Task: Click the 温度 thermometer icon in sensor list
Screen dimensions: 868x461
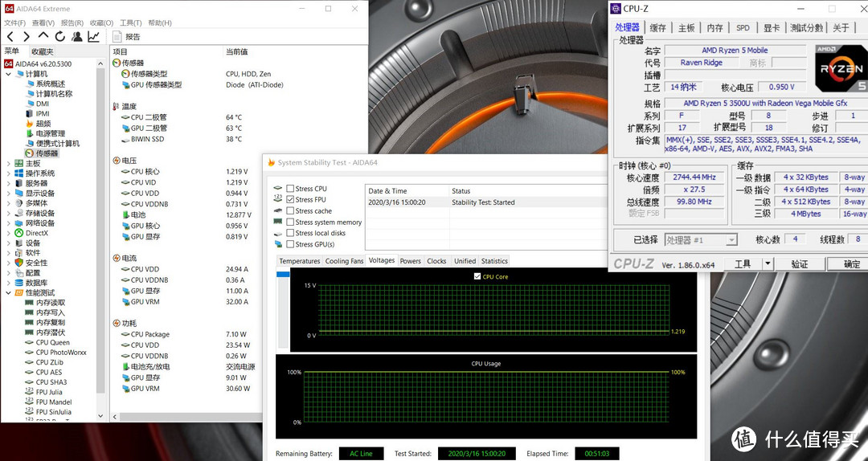Action: coord(117,106)
